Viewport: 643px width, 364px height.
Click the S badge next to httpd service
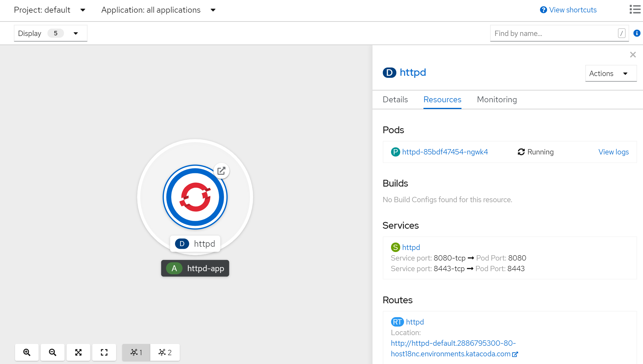(x=395, y=247)
